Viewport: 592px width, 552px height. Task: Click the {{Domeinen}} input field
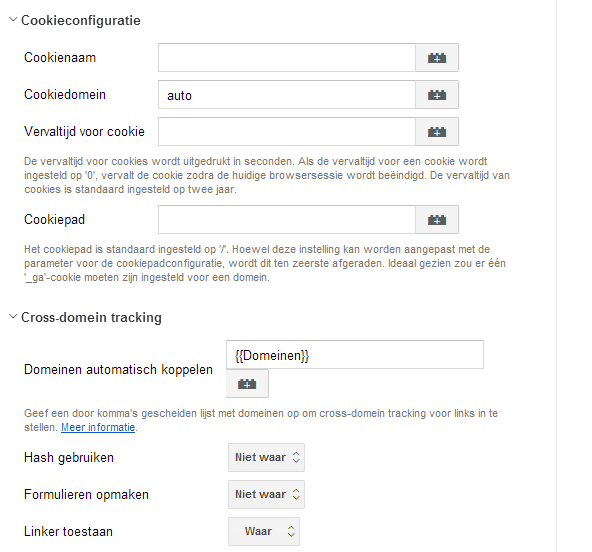pos(355,355)
